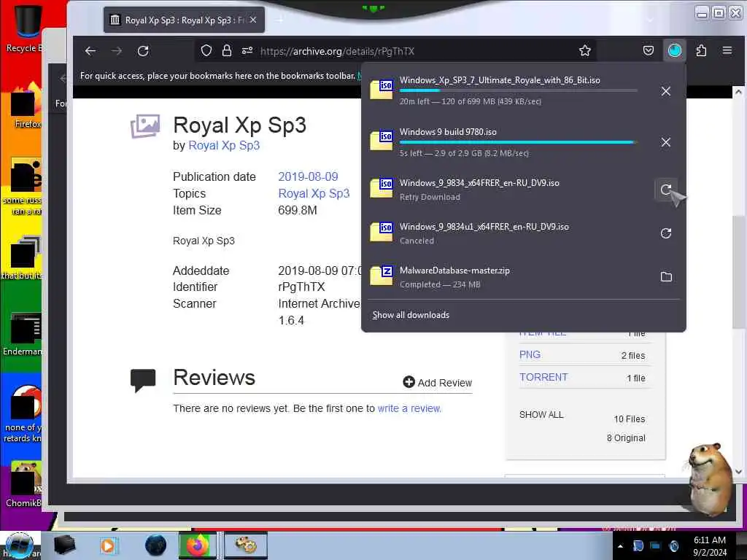747x560 pixels.
Task: Retry the Windows_9_9834_x64FRER download
Action: pyautogui.click(x=666, y=190)
